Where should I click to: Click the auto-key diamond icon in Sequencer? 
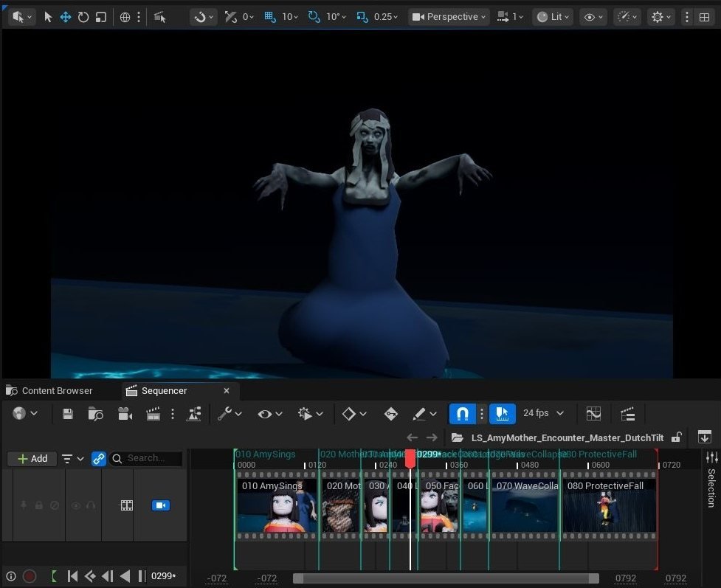point(391,414)
